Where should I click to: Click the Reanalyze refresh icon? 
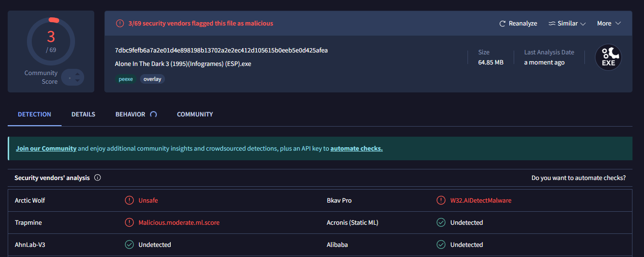coord(503,24)
